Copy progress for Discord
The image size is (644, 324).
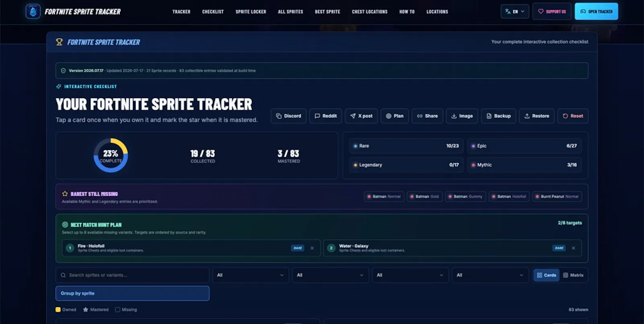point(289,116)
